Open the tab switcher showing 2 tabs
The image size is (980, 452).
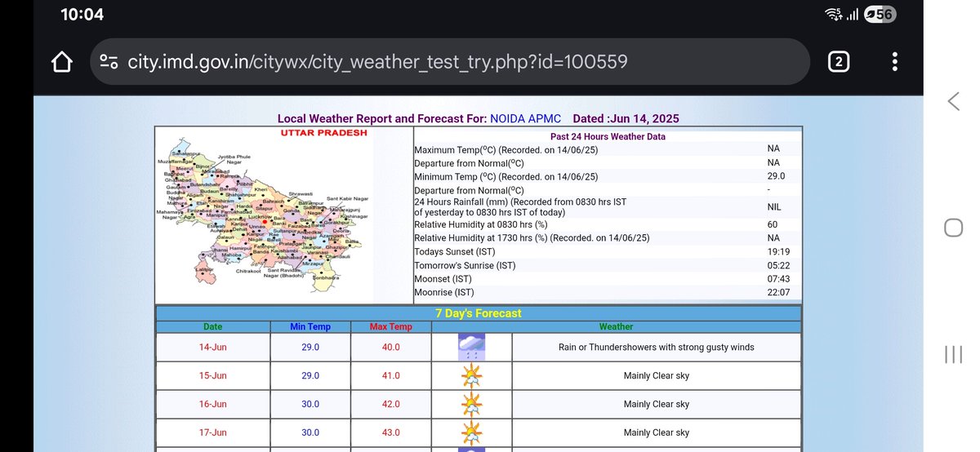[839, 62]
